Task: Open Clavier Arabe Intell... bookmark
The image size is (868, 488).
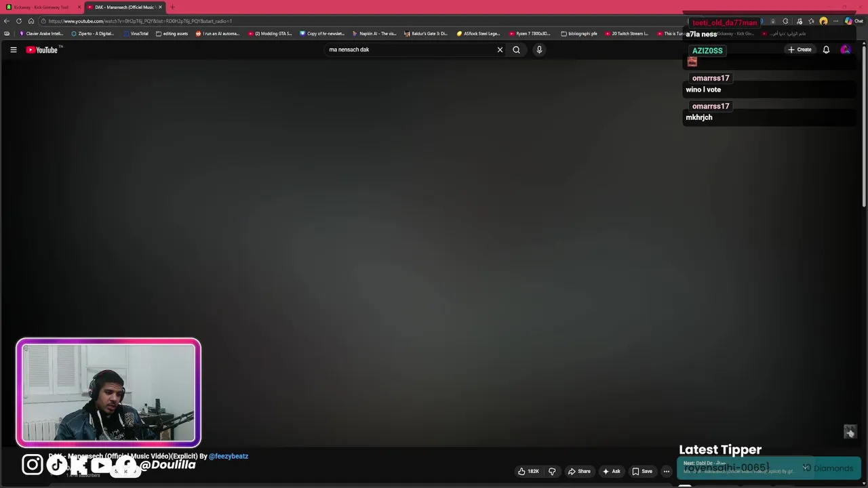Action: (41, 33)
